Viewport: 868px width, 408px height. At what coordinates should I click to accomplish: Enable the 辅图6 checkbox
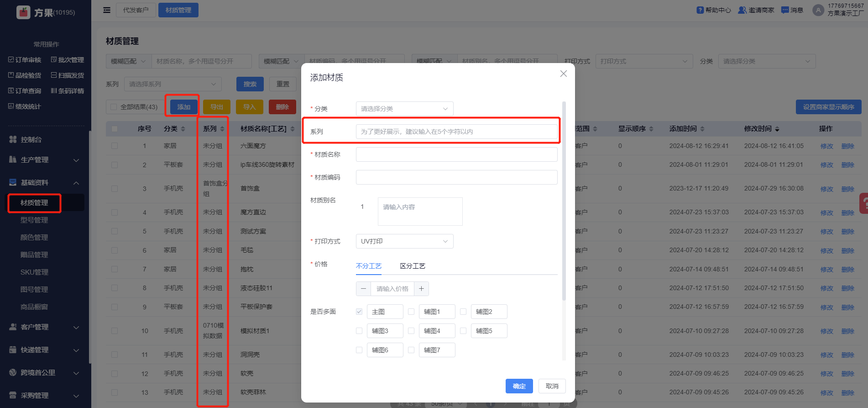click(x=359, y=350)
